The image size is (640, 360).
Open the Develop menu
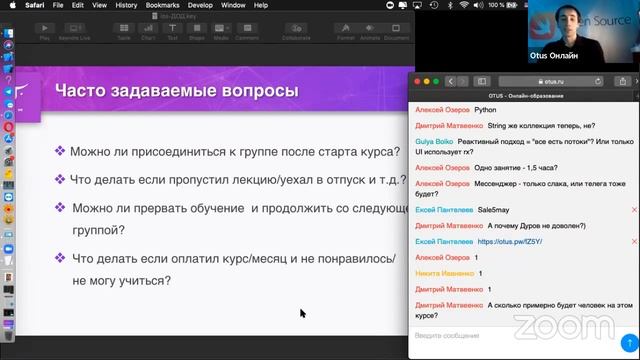200,5
